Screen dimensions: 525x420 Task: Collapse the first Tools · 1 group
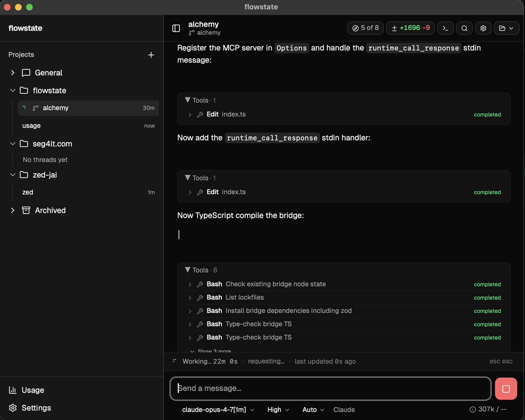click(200, 101)
